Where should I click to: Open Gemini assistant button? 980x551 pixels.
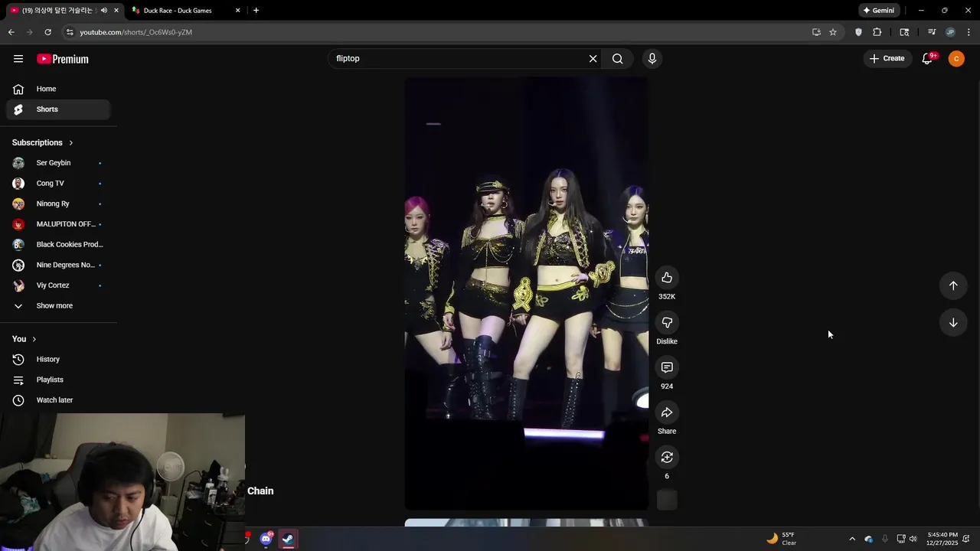pos(878,11)
